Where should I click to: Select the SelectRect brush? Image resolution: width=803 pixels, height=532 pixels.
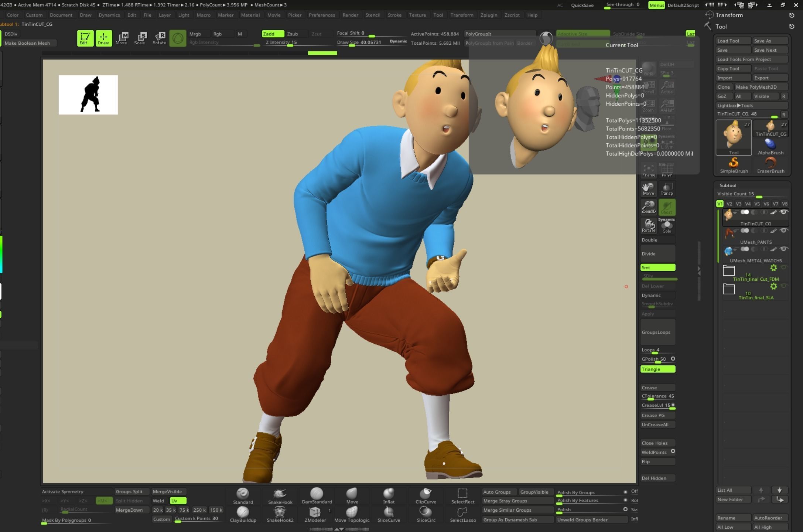point(462,496)
